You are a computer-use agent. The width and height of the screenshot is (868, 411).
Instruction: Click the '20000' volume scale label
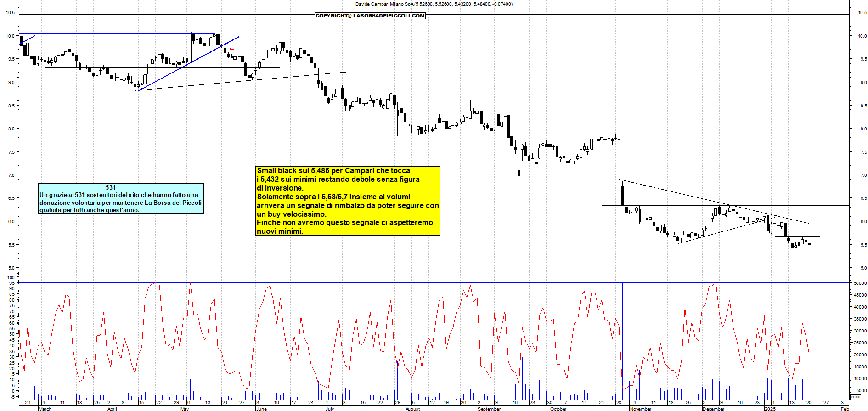pyautogui.click(x=860, y=355)
